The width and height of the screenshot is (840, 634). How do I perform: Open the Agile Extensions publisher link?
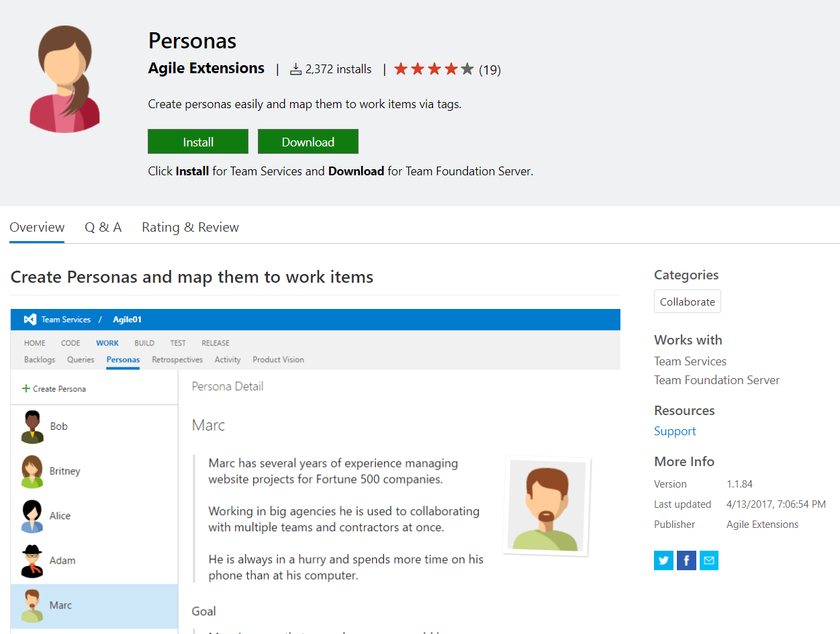tap(206, 69)
